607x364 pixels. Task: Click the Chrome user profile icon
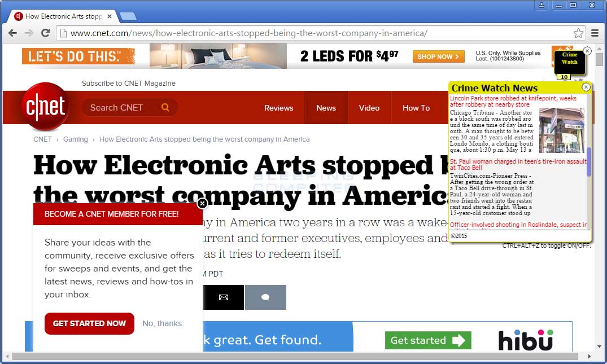pos(541,5)
